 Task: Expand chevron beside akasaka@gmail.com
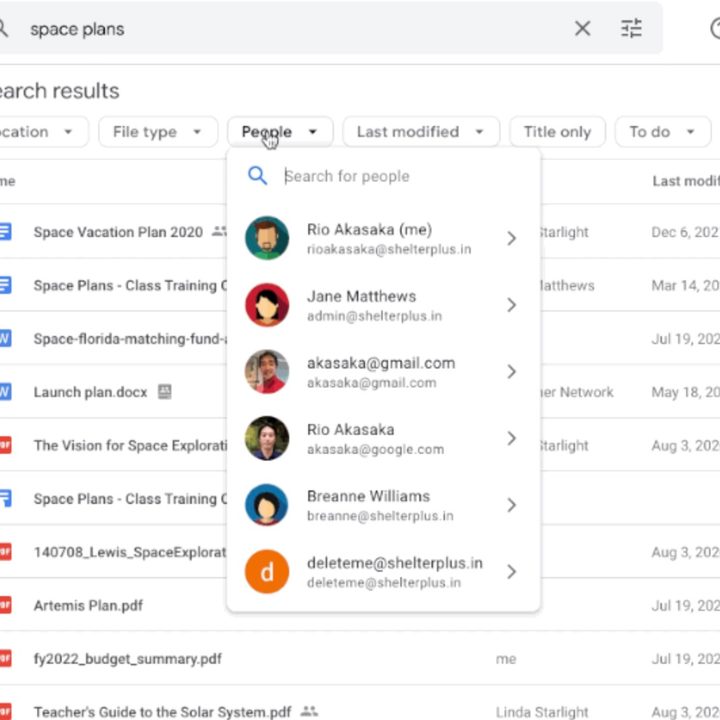click(x=512, y=371)
